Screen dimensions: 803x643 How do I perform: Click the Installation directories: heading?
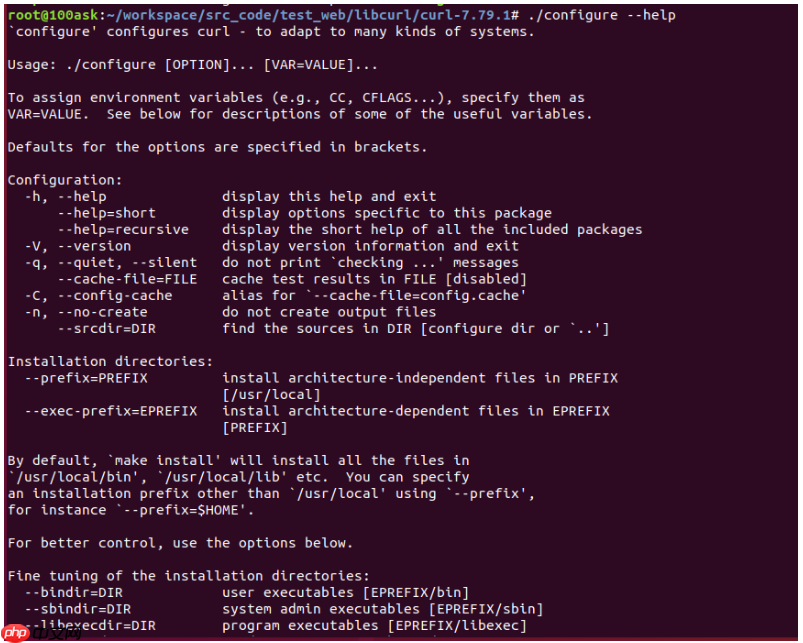[110, 361]
